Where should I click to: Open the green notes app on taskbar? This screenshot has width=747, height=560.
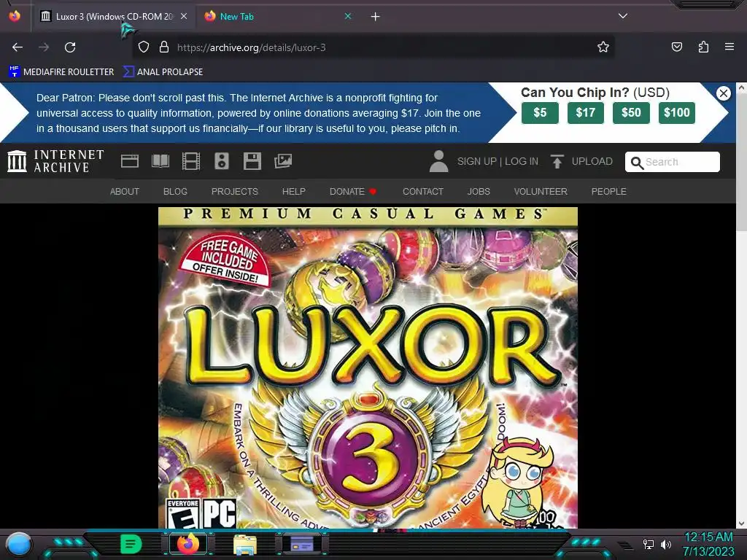pos(131,544)
